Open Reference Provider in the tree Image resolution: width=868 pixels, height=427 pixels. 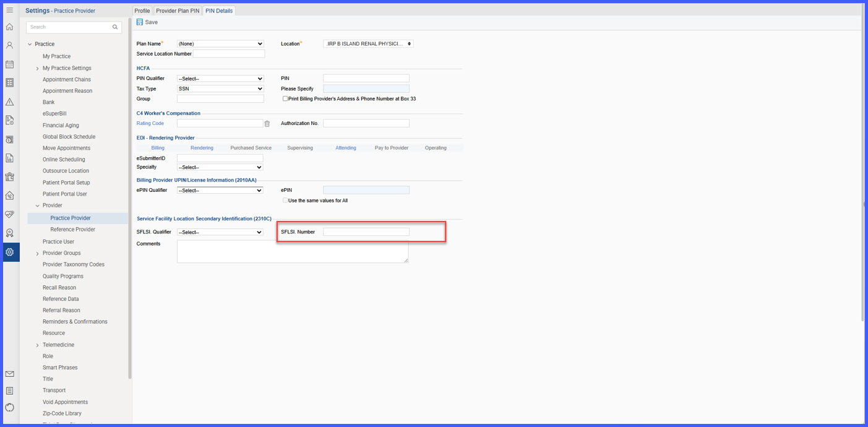pos(73,230)
